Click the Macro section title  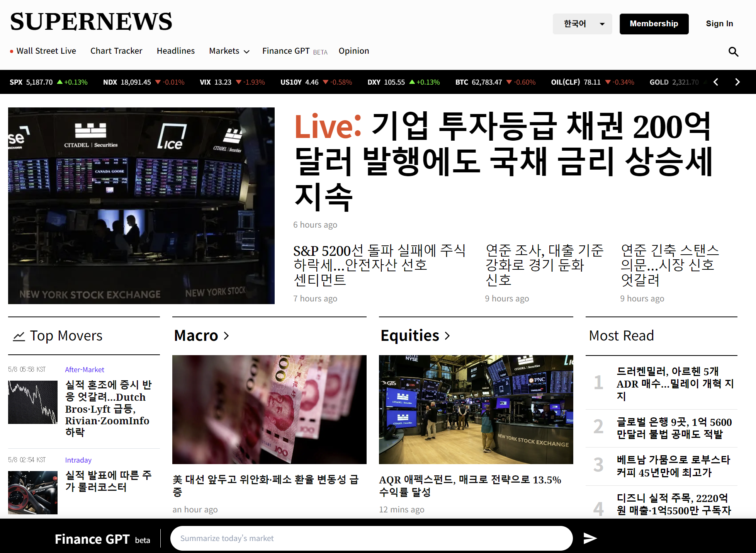pyautogui.click(x=196, y=336)
